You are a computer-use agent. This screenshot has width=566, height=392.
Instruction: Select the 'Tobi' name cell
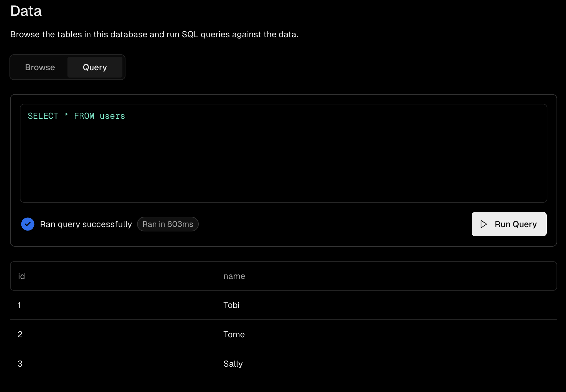tap(231, 305)
